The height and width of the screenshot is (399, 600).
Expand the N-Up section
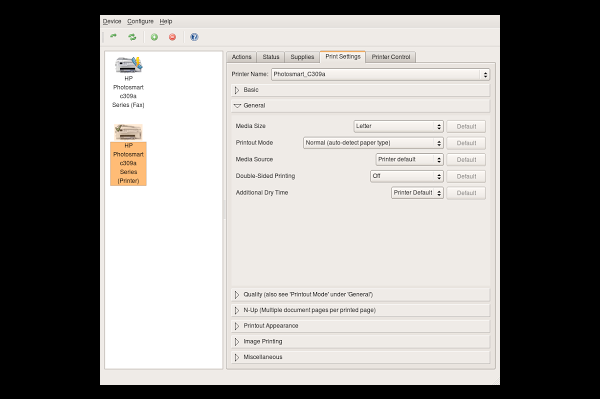(x=360, y=310)
